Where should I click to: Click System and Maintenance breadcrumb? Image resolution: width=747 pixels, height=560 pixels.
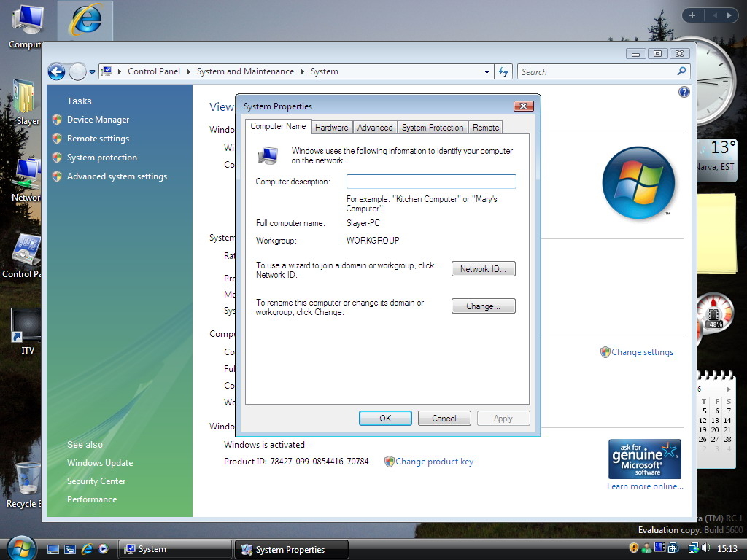click(245, 71)
